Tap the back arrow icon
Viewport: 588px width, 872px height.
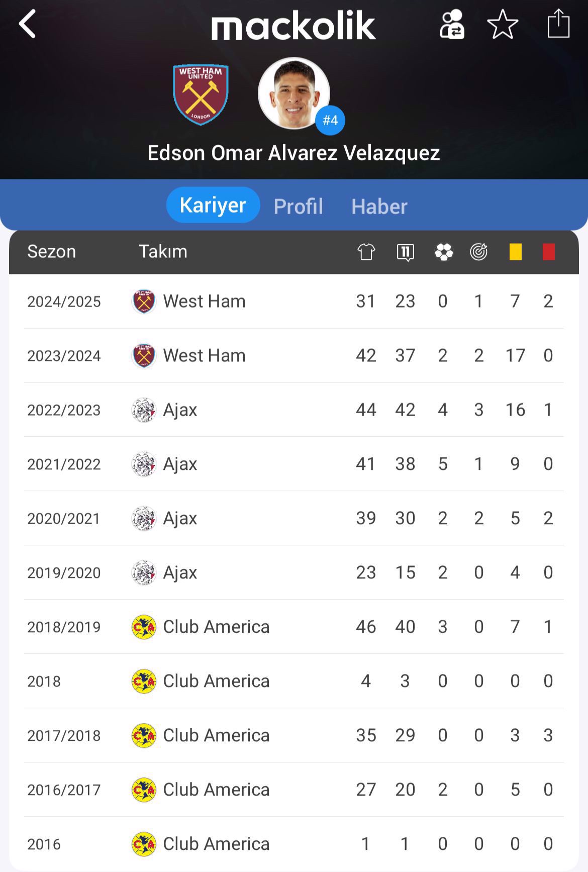27,24
